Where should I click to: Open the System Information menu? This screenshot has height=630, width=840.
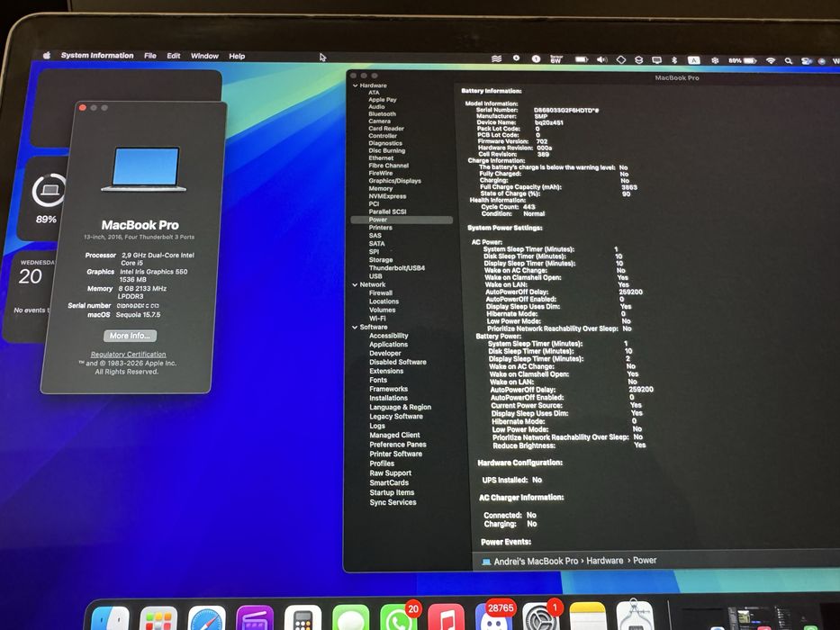[x=97, y=55]
